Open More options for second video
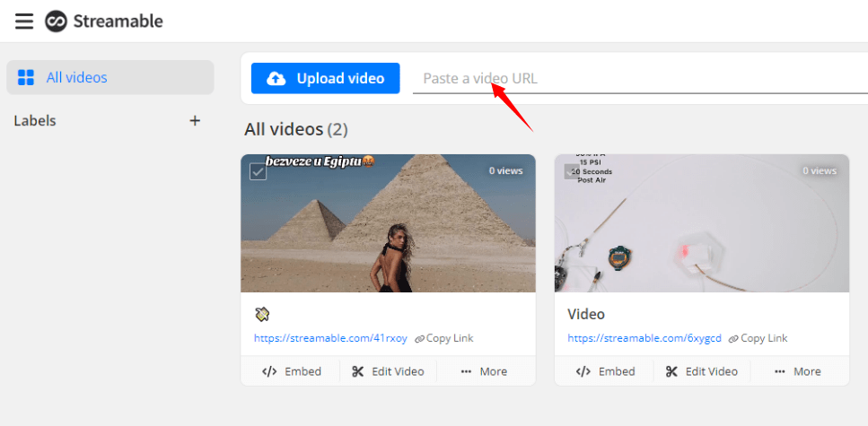 [797, 371]
